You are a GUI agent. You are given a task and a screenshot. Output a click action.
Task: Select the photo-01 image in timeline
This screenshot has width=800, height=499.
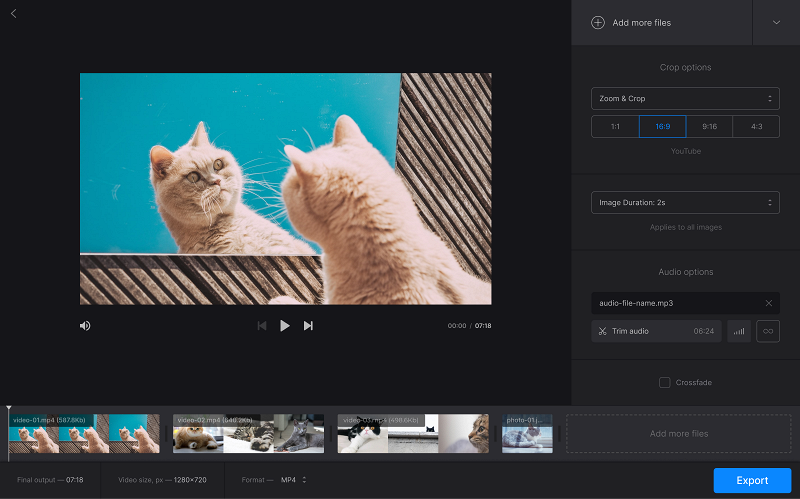[527, 434]
